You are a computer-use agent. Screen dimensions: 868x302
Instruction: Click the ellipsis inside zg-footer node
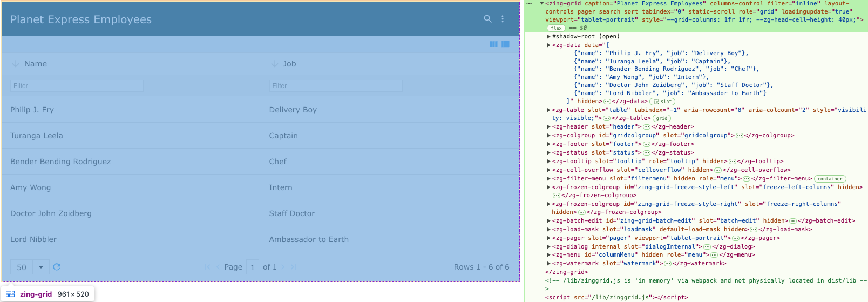point(646,144)
